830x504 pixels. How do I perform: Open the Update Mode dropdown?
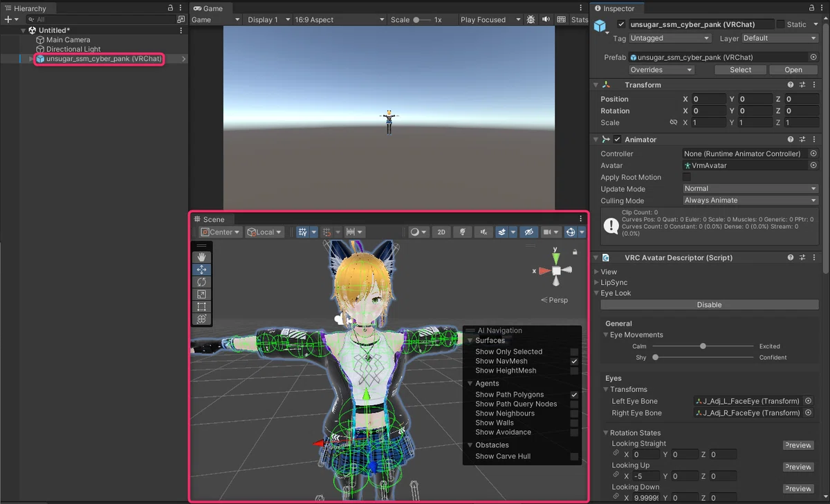point(750,189)
